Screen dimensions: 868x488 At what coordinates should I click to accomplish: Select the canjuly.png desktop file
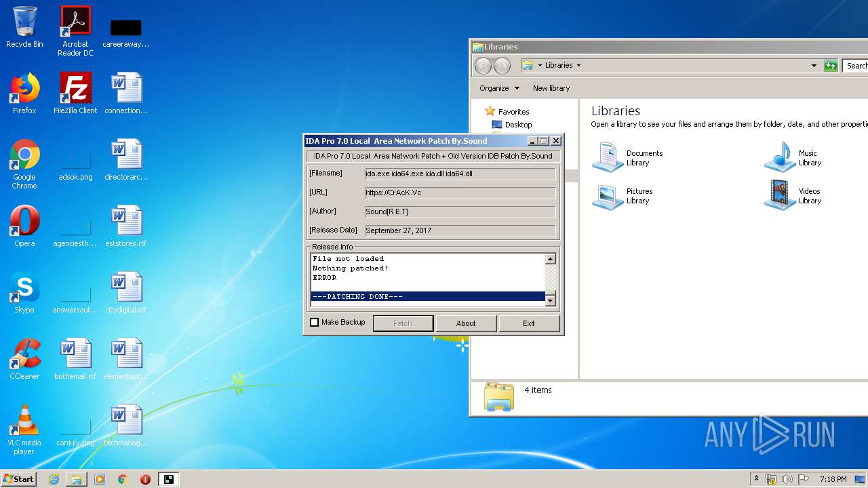tap(75, 430)
